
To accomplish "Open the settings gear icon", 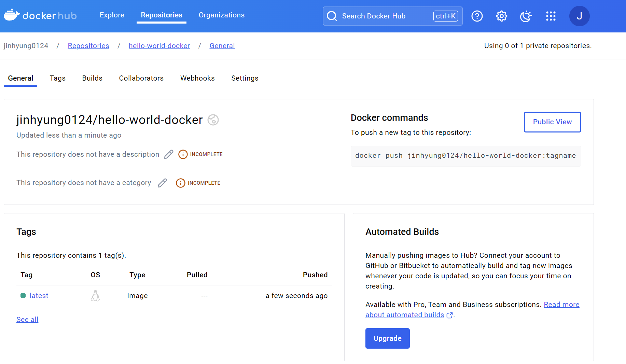I will (501, 16).
